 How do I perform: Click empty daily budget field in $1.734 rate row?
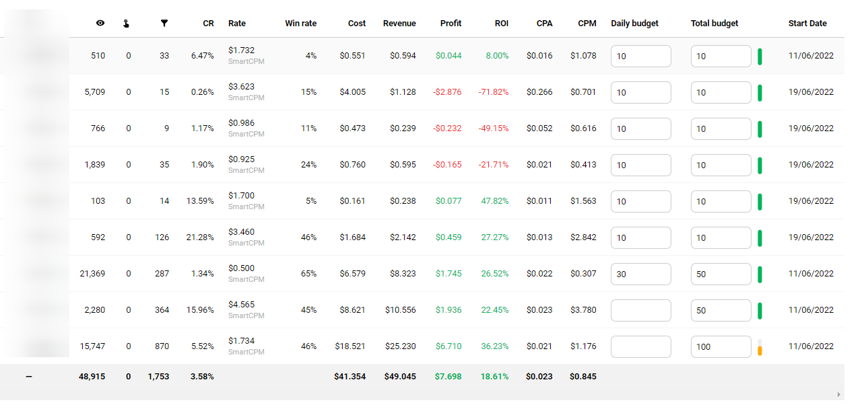tap(640, 346)
